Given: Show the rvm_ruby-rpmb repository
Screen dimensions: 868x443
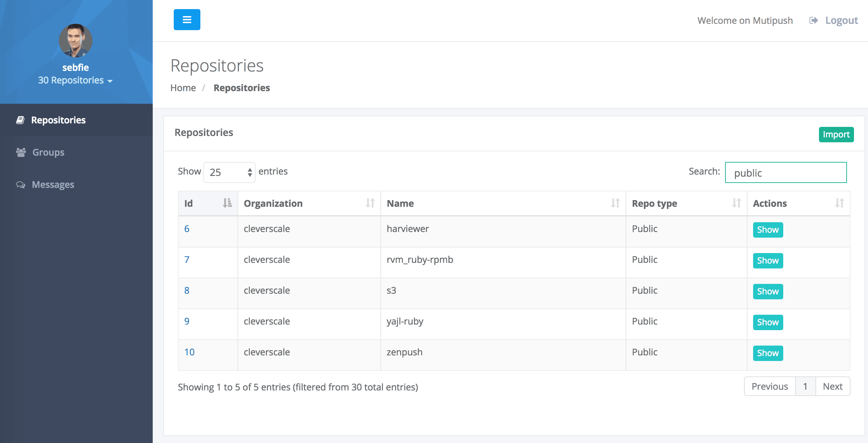Looking at the screenshot, I should (768, 261).
